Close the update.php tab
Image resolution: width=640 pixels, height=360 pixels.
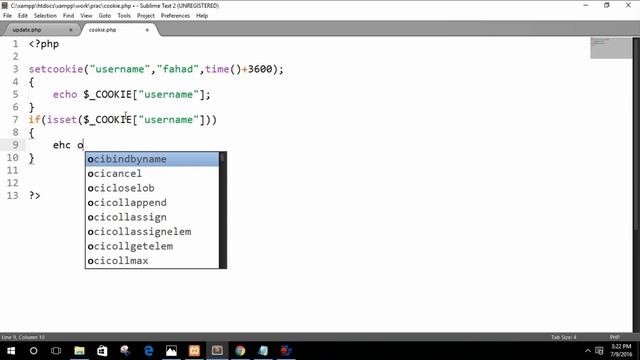tap(71, 30)
